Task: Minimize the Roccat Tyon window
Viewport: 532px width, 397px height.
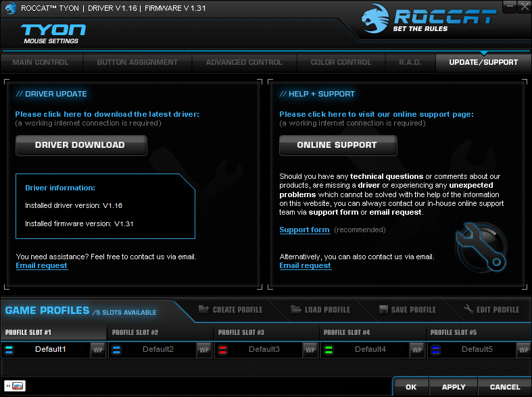Action: [x=510, y=7]
